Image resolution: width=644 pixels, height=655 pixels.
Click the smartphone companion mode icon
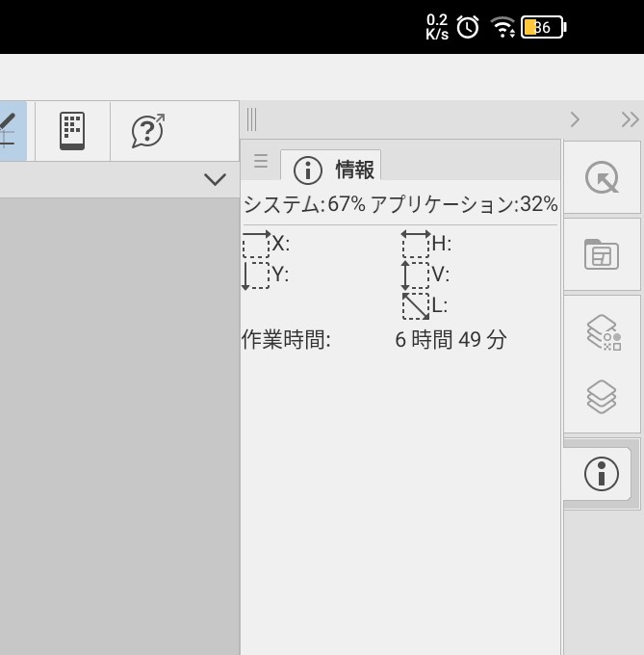coord(72,131)
